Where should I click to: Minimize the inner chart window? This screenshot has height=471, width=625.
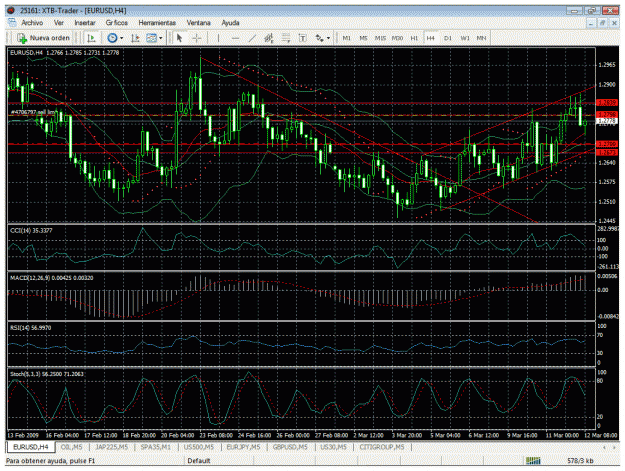click(x=592, y=23)
